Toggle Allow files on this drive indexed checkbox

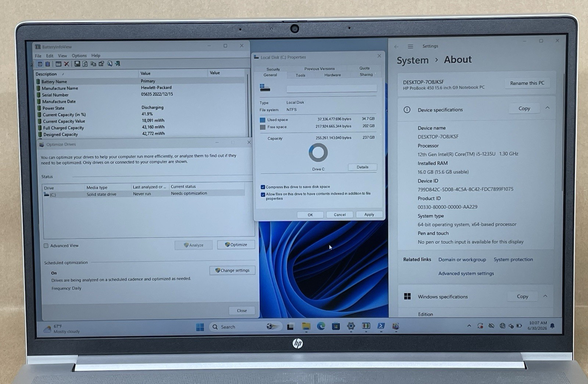263,194
